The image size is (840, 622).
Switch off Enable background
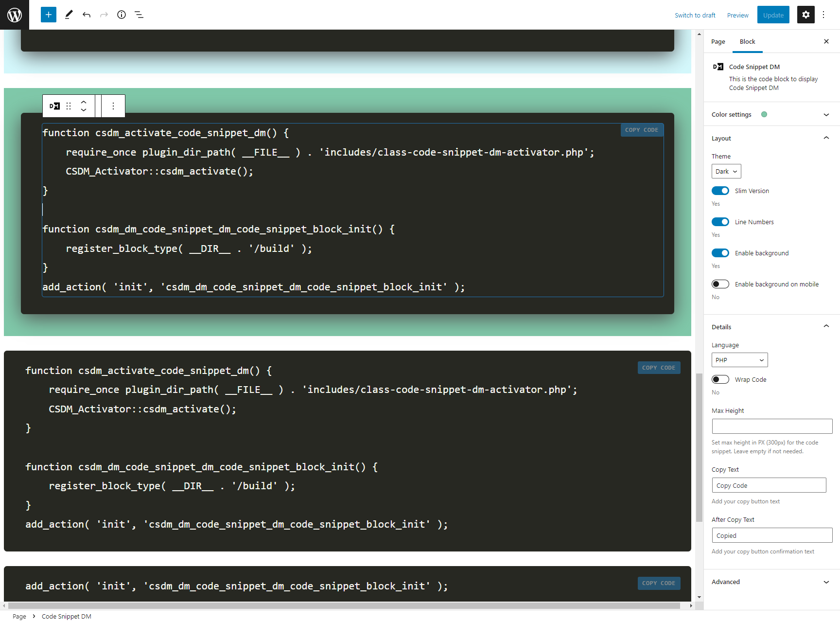tap(720, 253)
